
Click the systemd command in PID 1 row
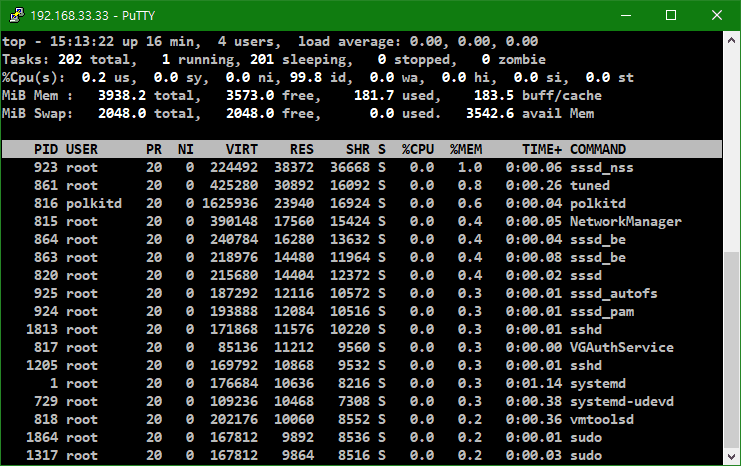click(598, 383)
